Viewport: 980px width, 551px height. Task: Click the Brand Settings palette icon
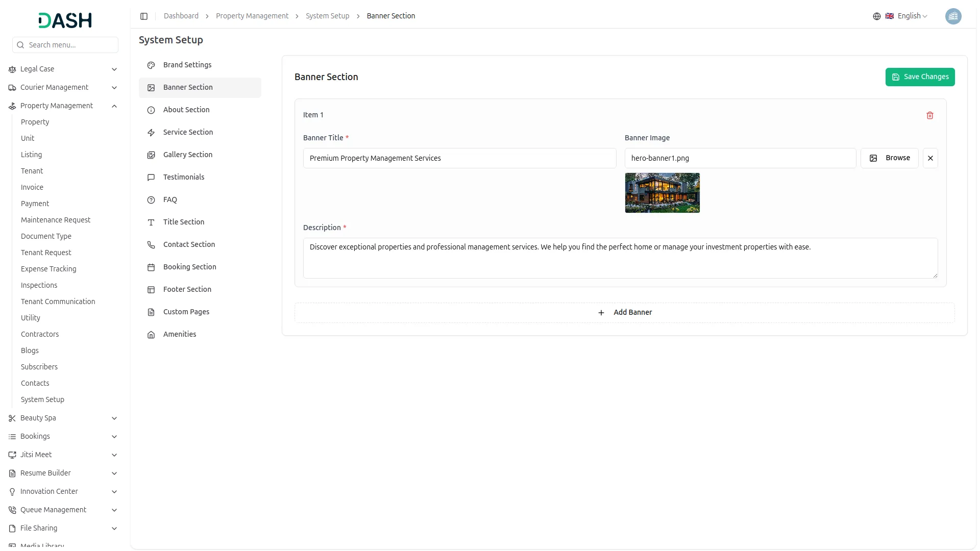pyautogui.click(x=151, y=65)
